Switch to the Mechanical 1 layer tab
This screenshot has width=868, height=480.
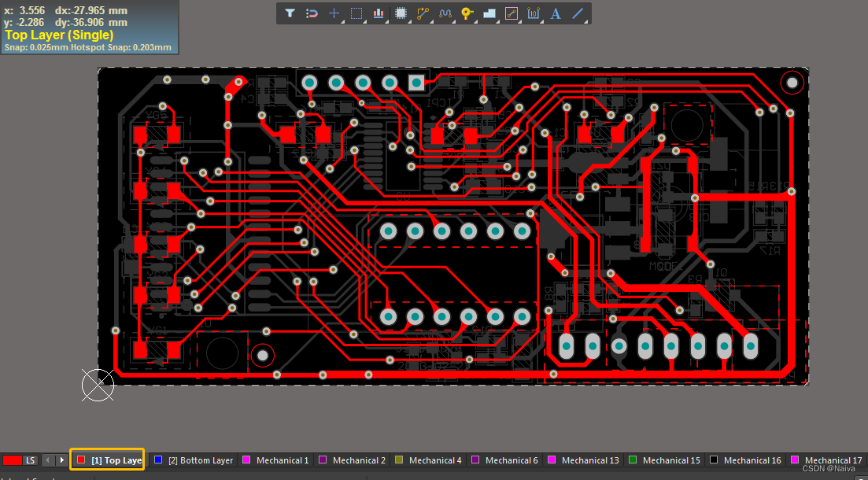[x=275, y=460]
